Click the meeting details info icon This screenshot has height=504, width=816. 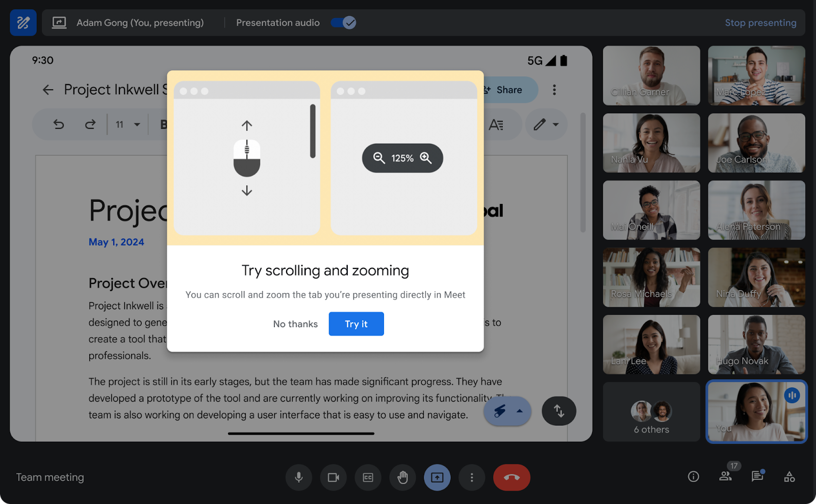693,477
